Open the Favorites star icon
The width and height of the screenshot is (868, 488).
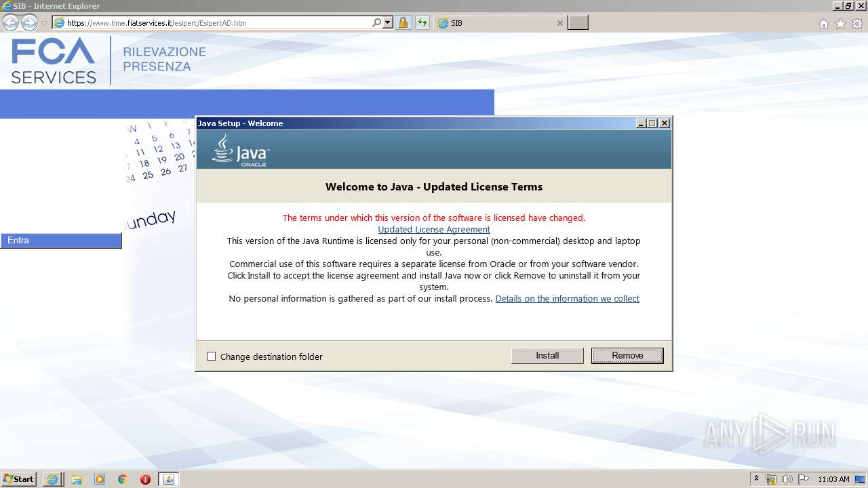(x=840, y=24)
